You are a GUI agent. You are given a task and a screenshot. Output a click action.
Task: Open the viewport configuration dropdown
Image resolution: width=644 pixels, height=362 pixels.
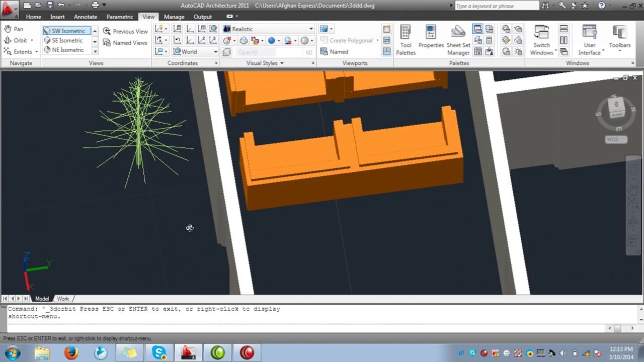point(326,29)
